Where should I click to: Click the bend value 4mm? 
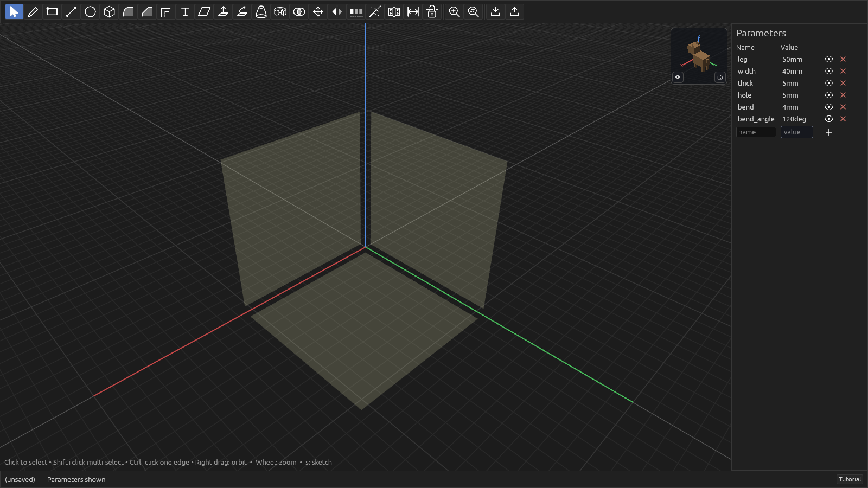click(x=790, y=107)
